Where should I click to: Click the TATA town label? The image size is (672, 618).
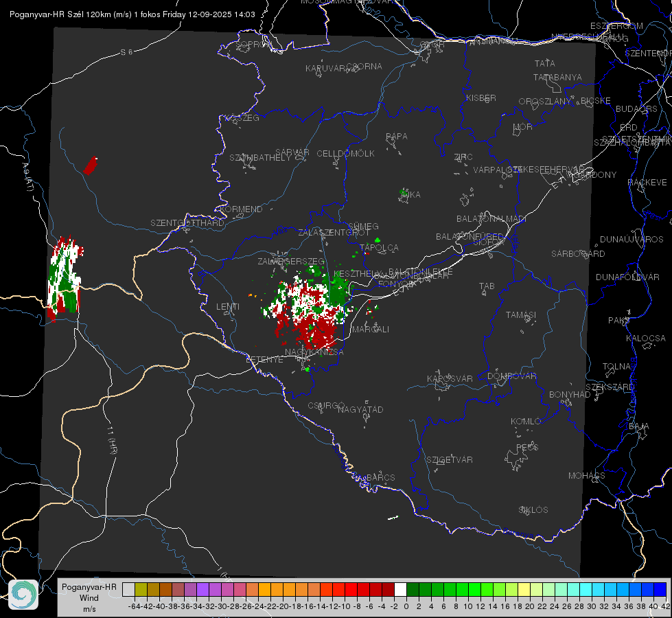[x=545, y=63]
